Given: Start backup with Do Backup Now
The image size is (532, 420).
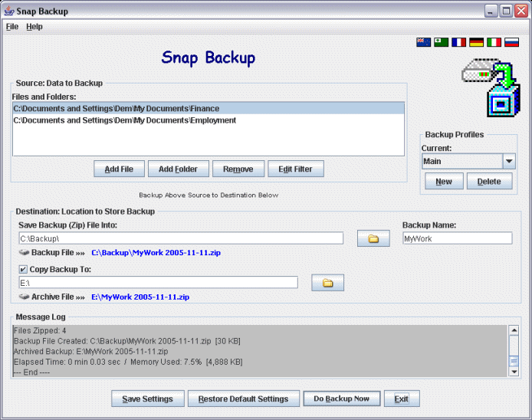Looking at the screenshot, I should pyautogui.click(x=342, y=399).
